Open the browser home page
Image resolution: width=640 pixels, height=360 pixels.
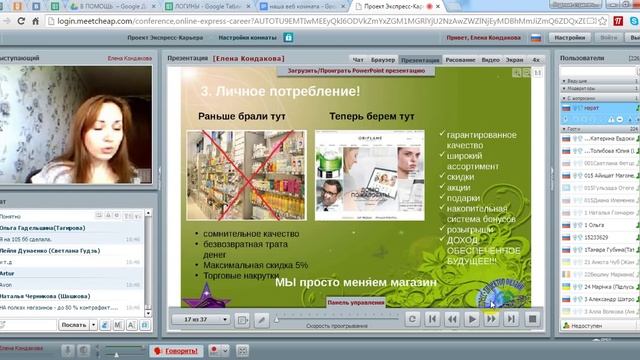(36, 21)
